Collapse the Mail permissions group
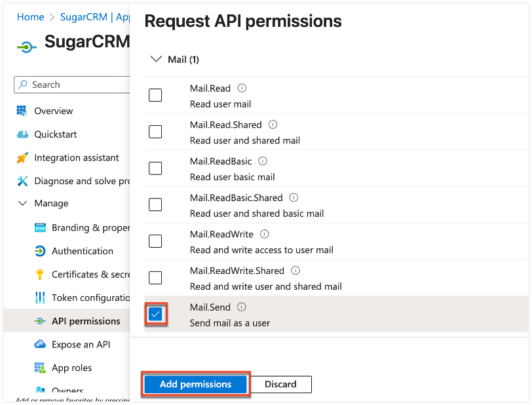The image size is (532, 405). click(x=156, y=59)
